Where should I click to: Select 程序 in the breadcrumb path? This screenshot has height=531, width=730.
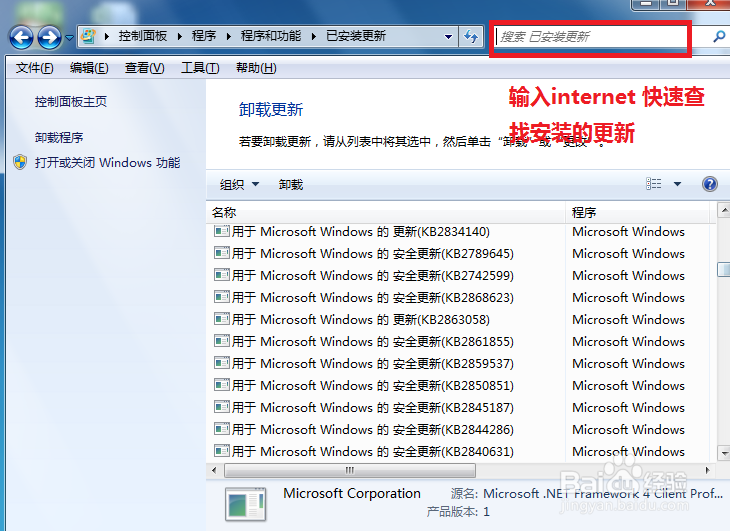point(204,36)
